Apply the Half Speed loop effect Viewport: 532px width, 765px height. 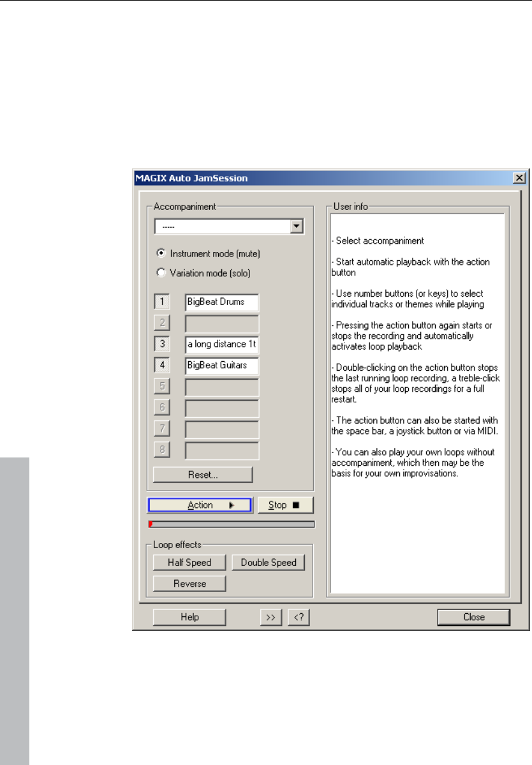point(189,563)
